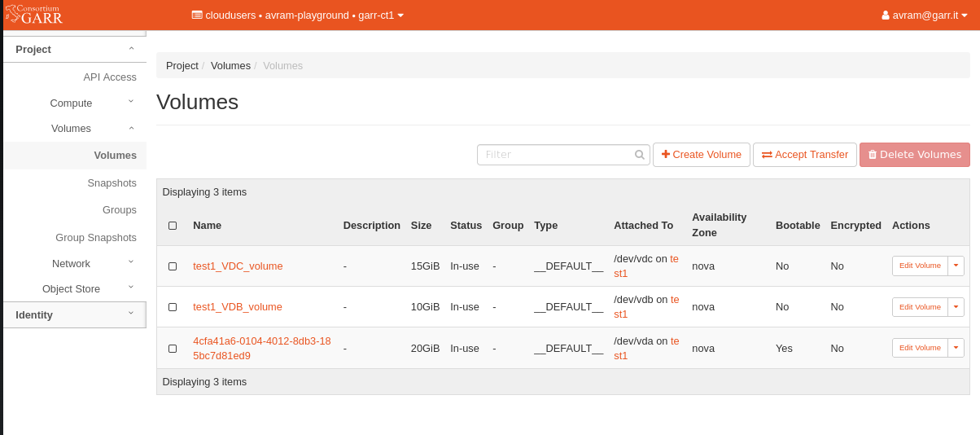980x435 pixels.
Task: Focus the Filter input field
Action: pos(563,155)
